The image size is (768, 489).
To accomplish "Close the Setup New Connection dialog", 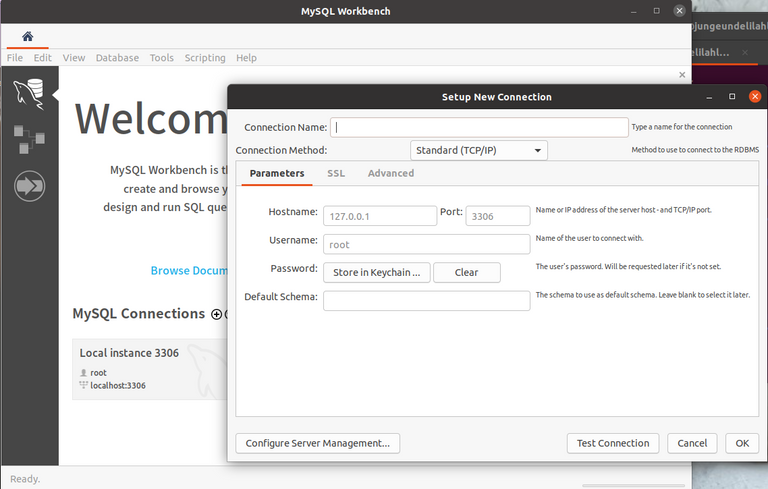I will (x=755, y=97).
